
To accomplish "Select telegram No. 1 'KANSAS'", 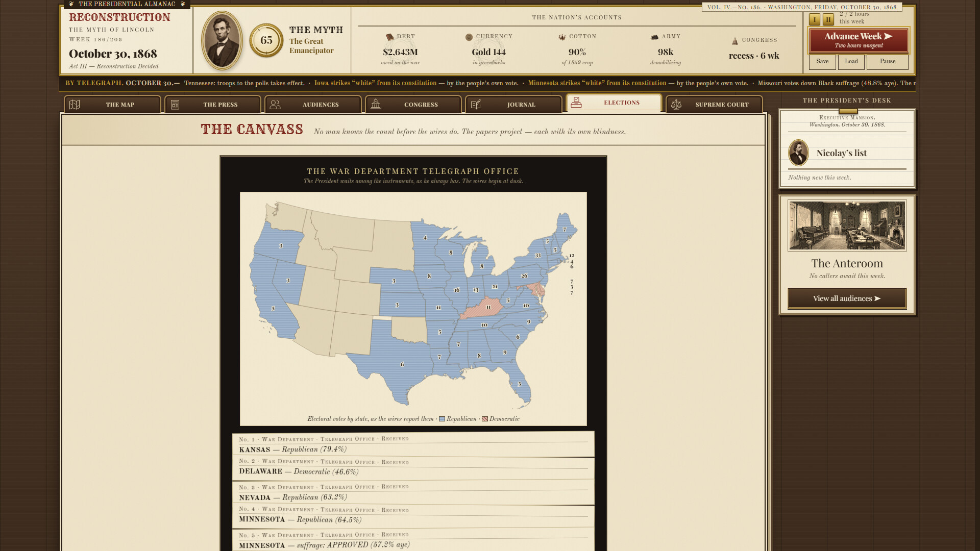I will click(x=413, y=445).
